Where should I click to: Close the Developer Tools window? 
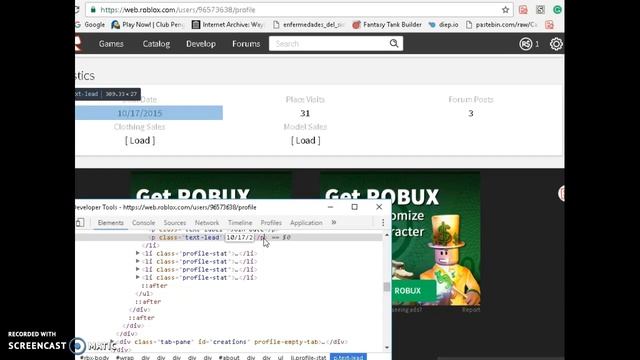[x=379, y=207]
